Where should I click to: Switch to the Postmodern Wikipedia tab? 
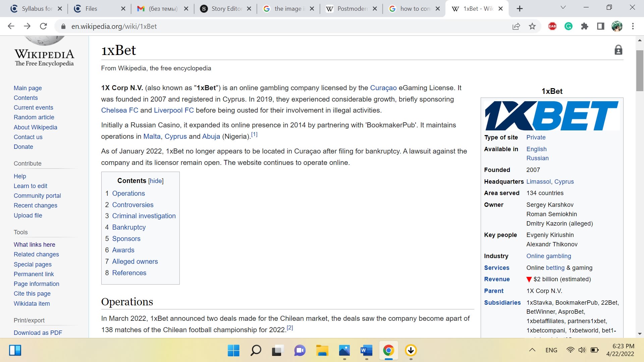(x=352, y=9)
